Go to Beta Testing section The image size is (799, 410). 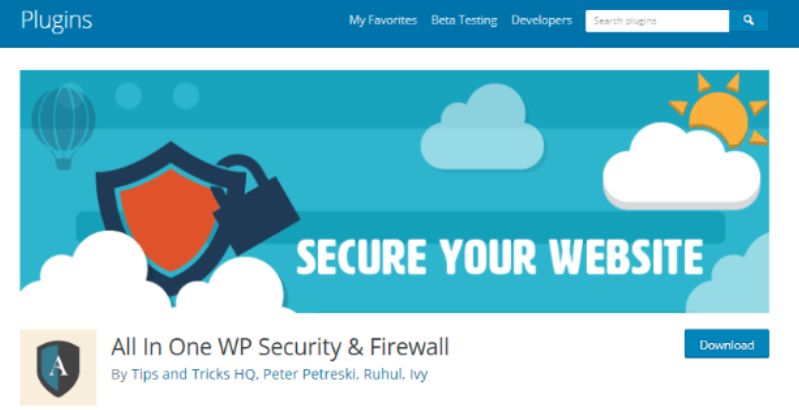(x=464, y=20)
